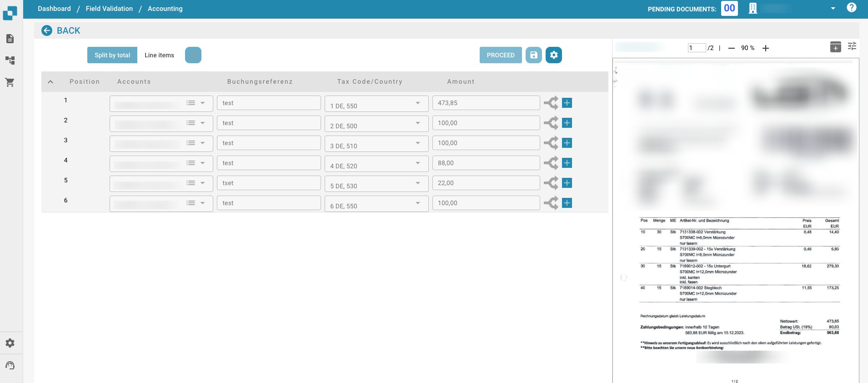
Task: Zoom in the document preview with plus
Action: 765,48
